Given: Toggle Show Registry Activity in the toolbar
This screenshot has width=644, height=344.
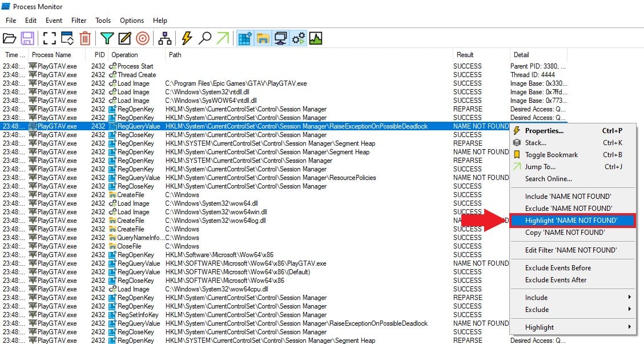Looking at the screenshot, I should pyautogui.click(x=245, y=39).
